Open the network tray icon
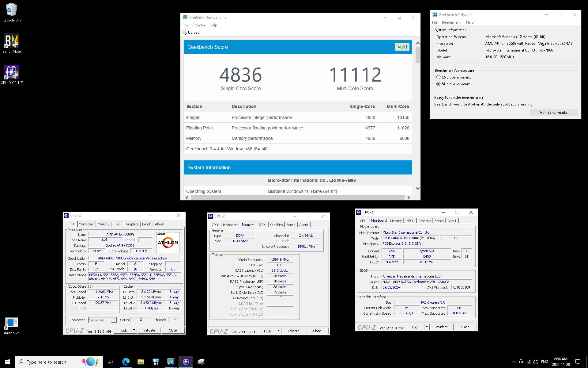Image resolution: width=588 pixels, height=368 pixels. coord(529,362)
